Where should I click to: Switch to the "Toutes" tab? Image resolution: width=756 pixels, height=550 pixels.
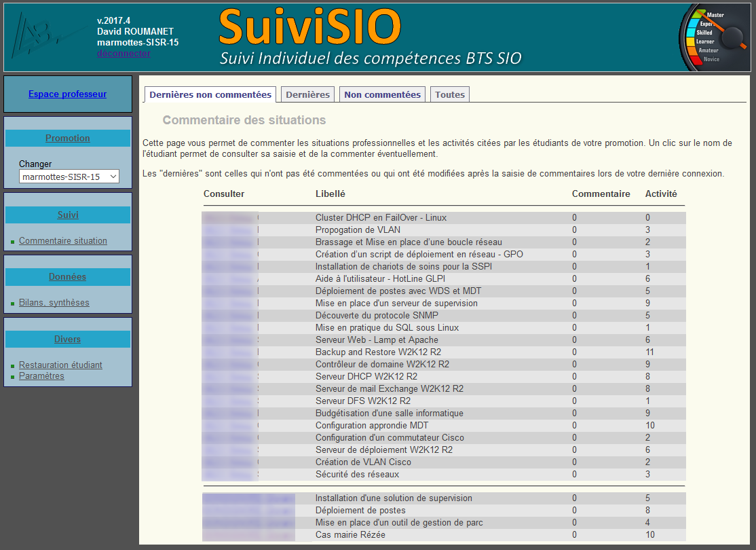click(x=449, y=94)
